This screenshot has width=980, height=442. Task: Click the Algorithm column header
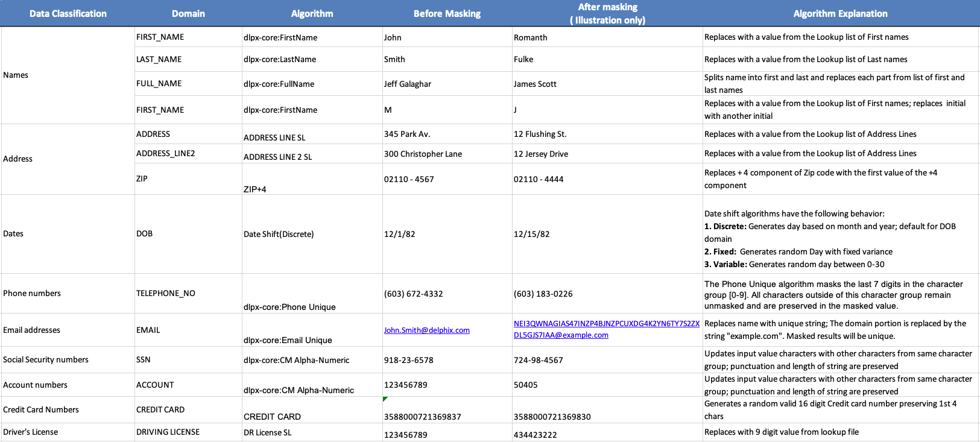tap(312, 13)
